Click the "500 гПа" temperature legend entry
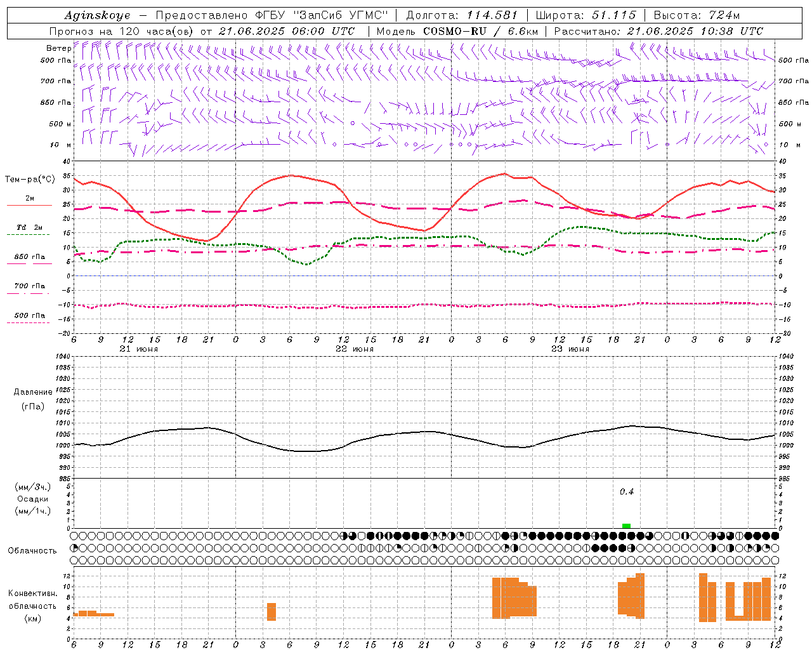Image resolution: width=812 pixels, height=650 pixels. coord(30,315)
